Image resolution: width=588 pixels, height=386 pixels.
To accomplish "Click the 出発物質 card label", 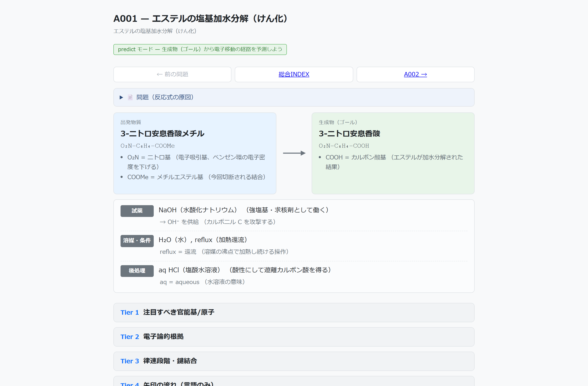I will pos(131,122).
